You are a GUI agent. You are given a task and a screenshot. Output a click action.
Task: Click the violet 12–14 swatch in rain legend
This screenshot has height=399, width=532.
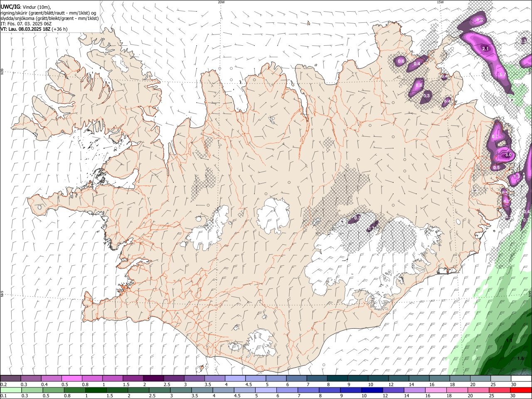coord(393,390)
